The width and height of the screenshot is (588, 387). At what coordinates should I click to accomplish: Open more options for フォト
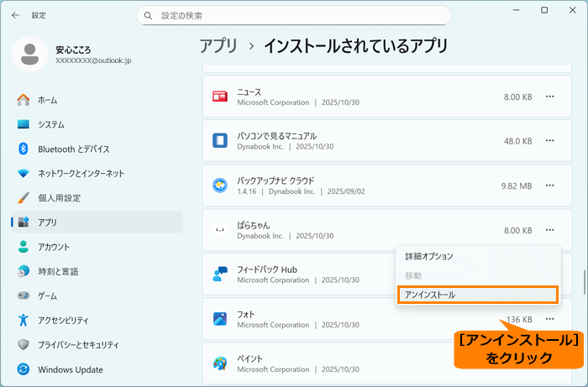[549, 319]
